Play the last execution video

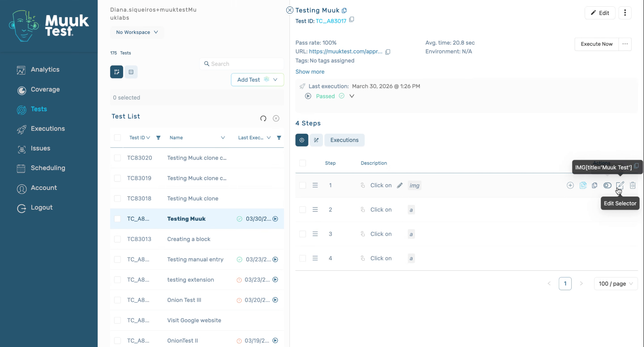[x=308, y=96]
